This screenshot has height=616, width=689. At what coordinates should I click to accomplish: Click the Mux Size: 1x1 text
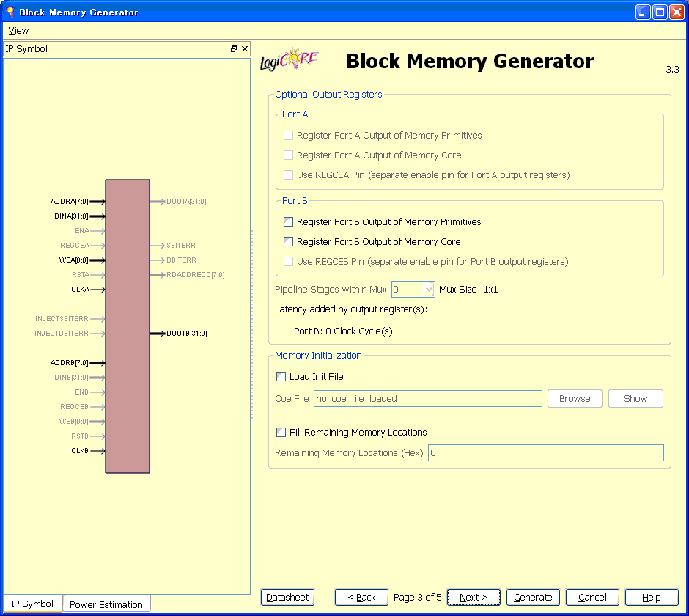tap(468, 290)
